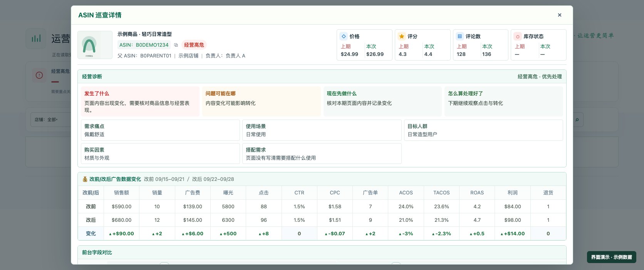
Task: Click the 变化 row label
Action: tap(91, 233)
